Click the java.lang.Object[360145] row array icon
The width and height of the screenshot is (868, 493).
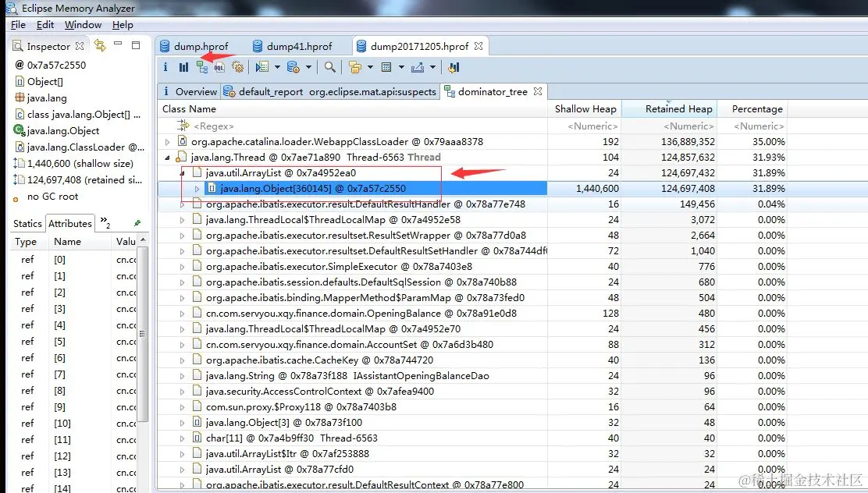[212, 188]
